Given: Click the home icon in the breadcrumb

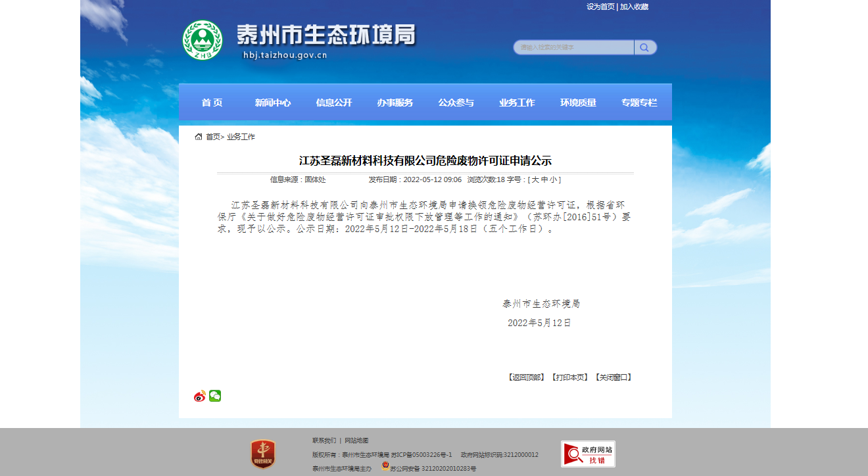Looking at the screenshot, I should (199, 137).
